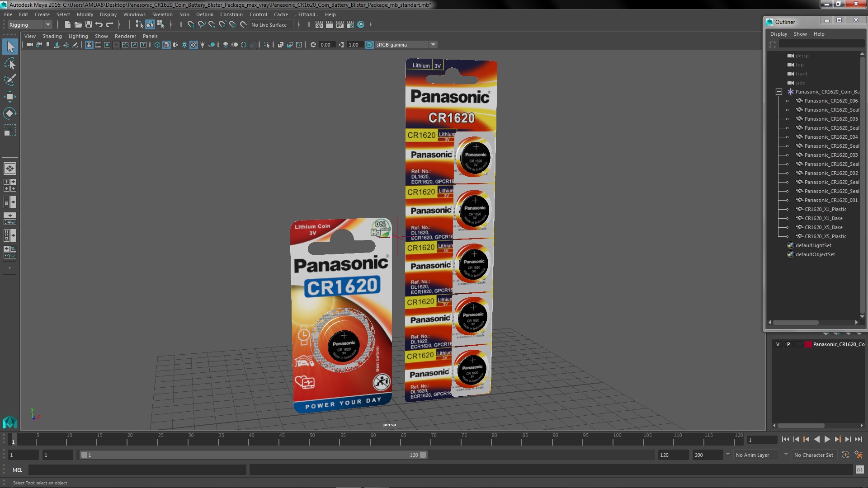Toggle snap to view planes icon
This screenshot has height=488, width=868.
[x=232, y=25]
